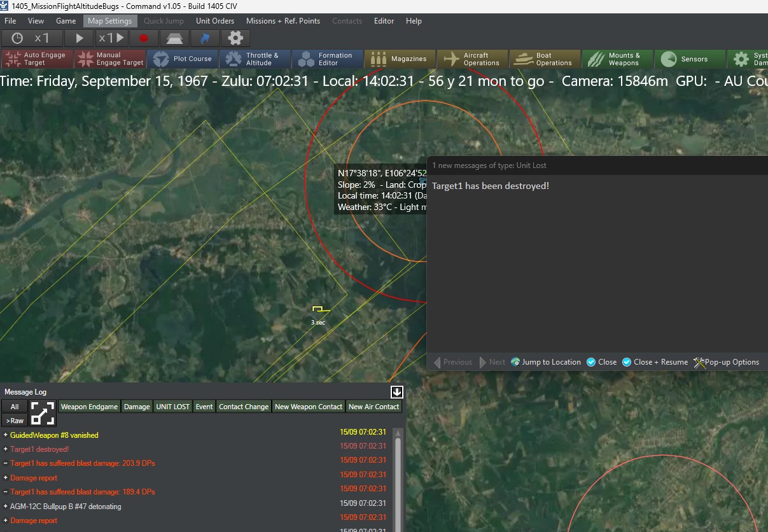Expand 'GuidedWeapon #8 vanished' log entry
This screenshot has height=532, width=768.
point(5,435)
